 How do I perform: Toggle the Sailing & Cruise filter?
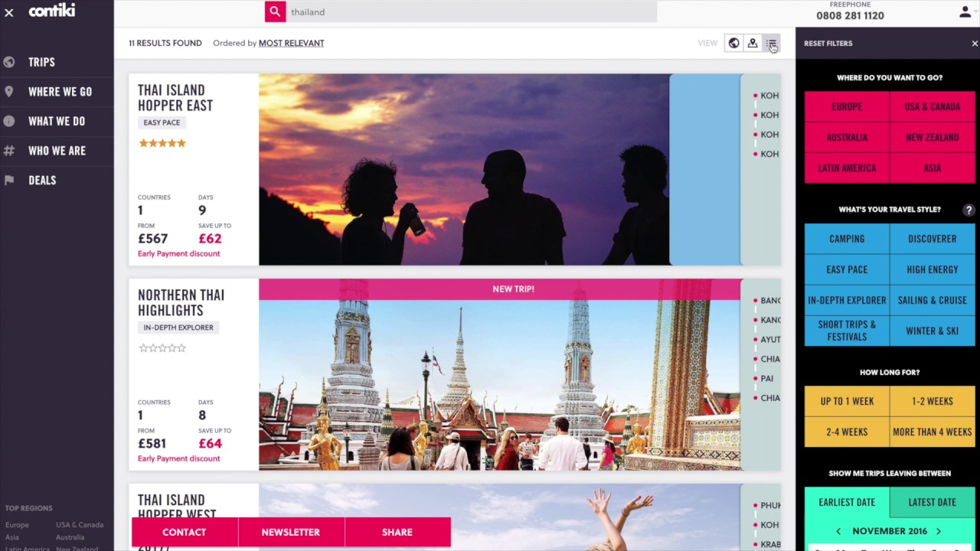click(933, 300)
